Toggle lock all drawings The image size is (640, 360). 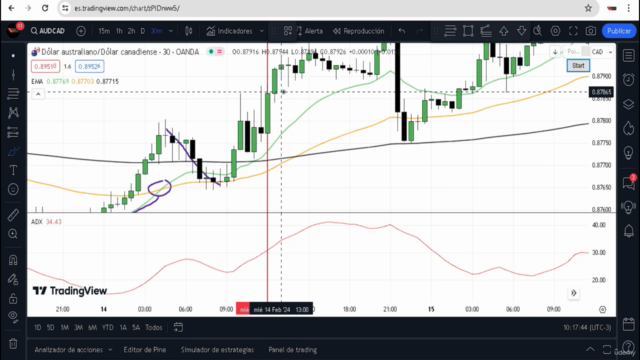click(13, 298)
